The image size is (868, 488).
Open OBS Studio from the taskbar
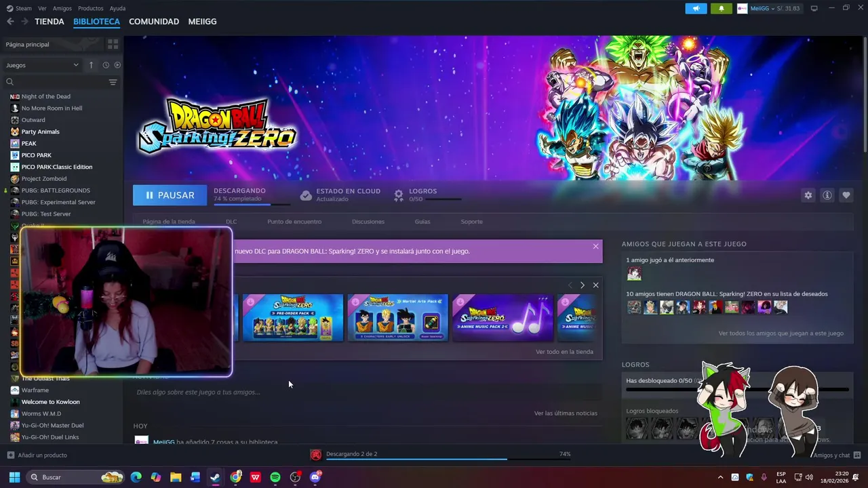pyautogui.click(x=295, y=477)
